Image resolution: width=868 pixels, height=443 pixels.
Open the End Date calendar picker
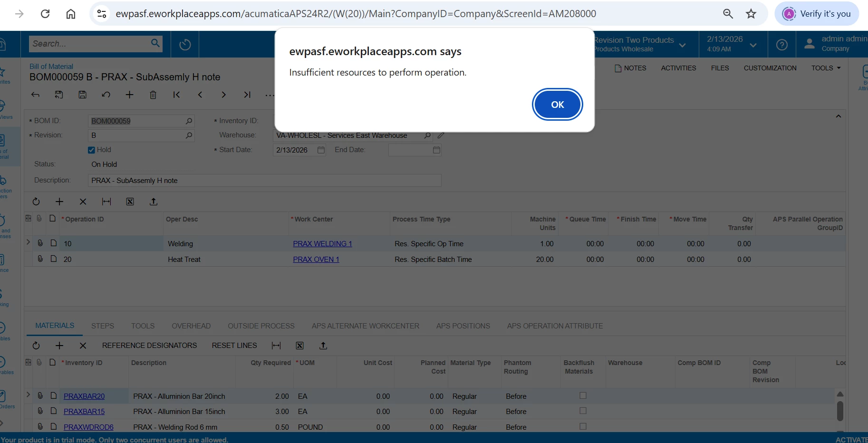[x=436, y=150]
